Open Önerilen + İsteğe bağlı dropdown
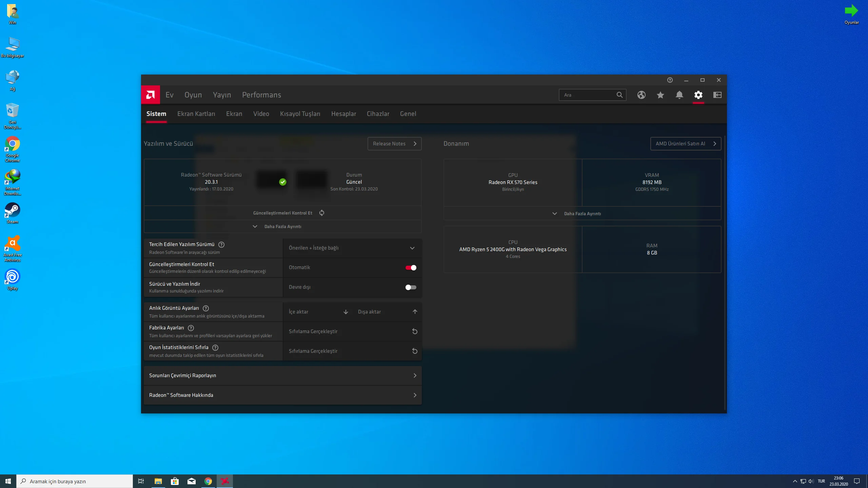This screenshot has height=488, width=868. 352,248
